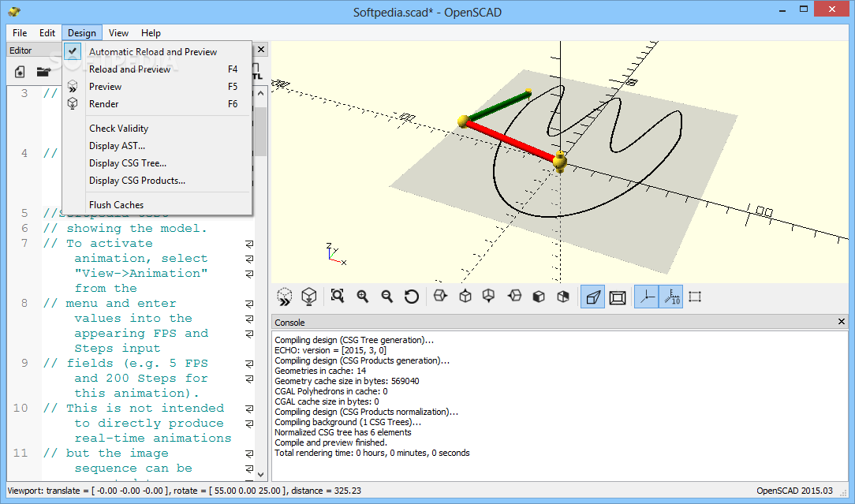Click the Reset View circular arrow icon

pyautogui.click(x=412, y=297)
